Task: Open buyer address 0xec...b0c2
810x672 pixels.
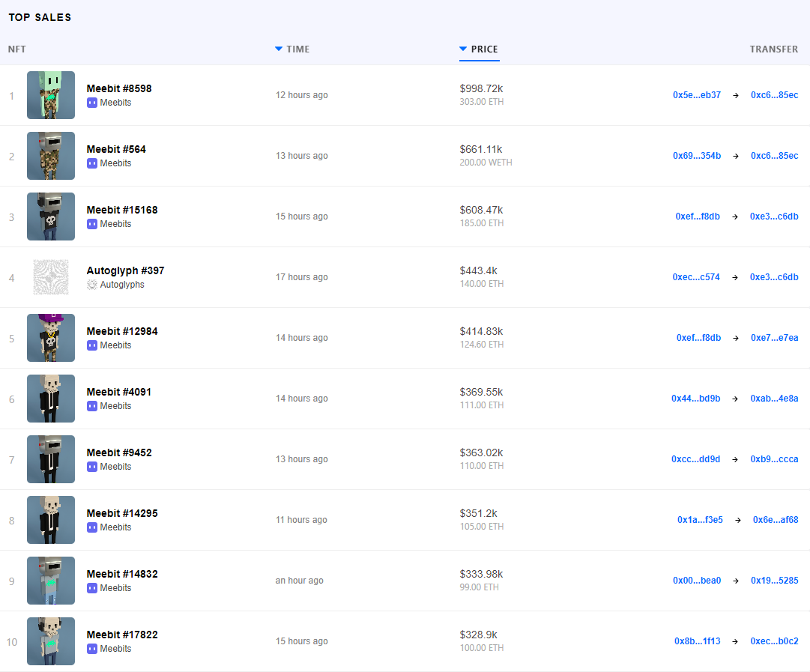Action: [774, 641]
